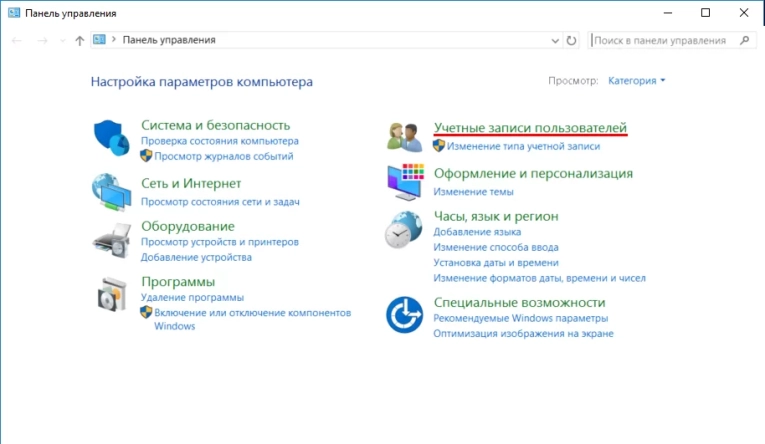The width and height of the screenshot is (765, 444).
Task: Click Панель управления in the address path
Action: (x=169, y=40)
